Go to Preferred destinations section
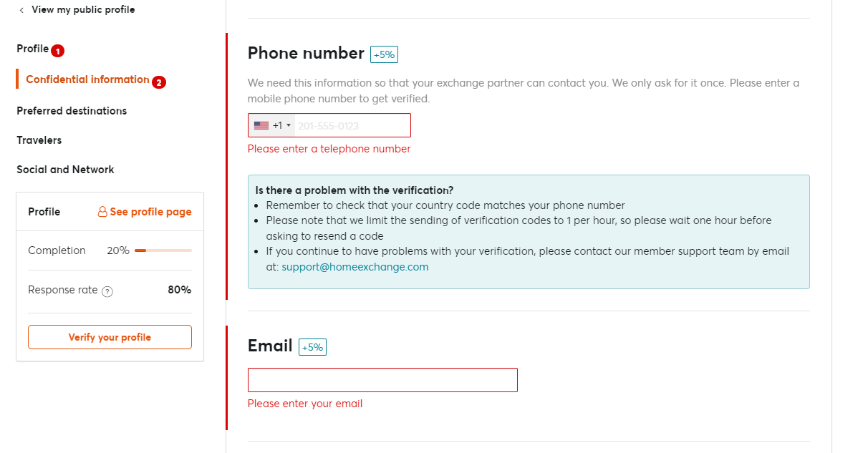Screen dimensions: 868x453 pyautogui.click(x=72, y=111)
